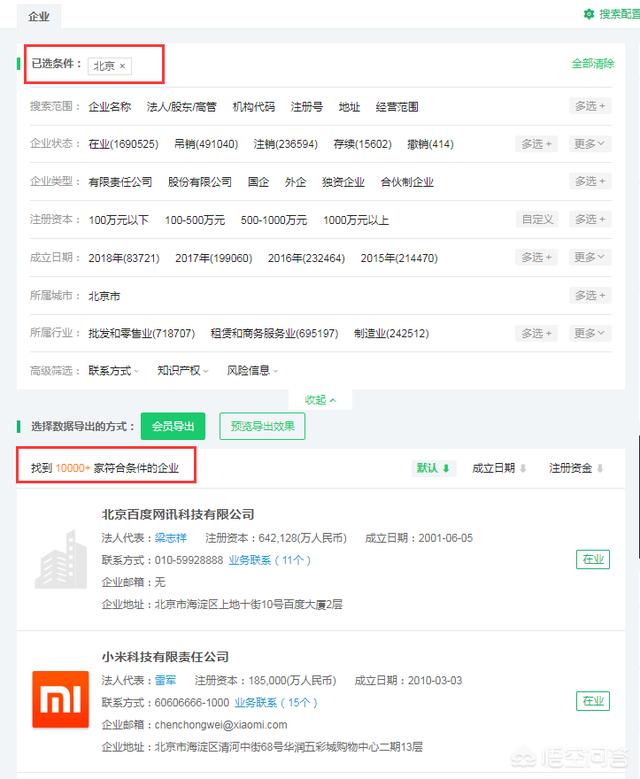Screen dimensions: 640x779
Task: Expand 更多 in the 成立日期 row
Action: click(590, 257)
